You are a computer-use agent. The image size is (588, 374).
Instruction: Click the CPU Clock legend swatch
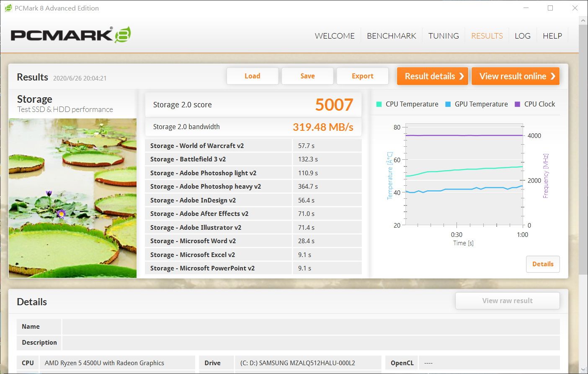pos(517,104)
